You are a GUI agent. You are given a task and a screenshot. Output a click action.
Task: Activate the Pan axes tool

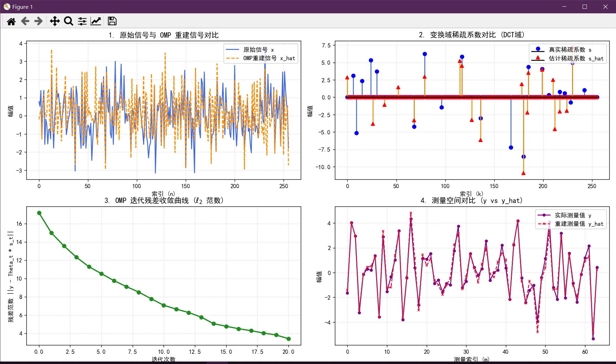point(55,21)
